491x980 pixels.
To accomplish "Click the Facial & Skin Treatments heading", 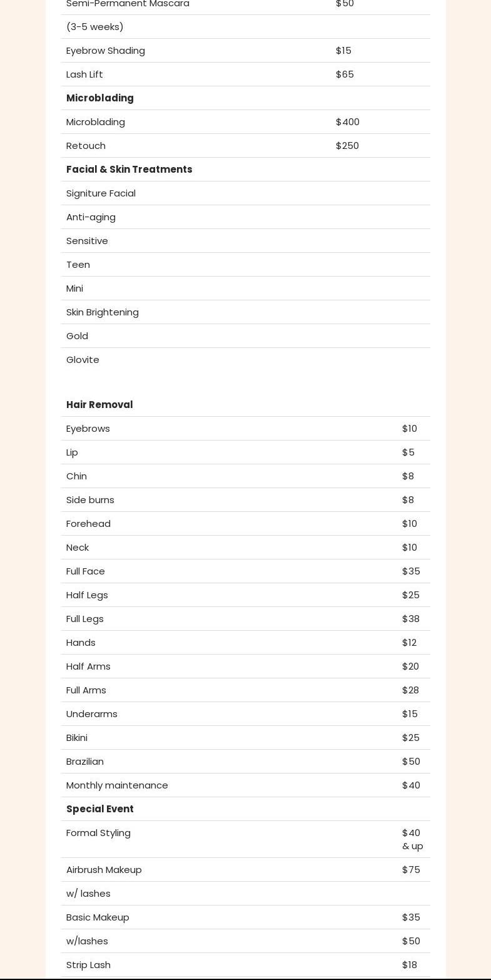I will (x=129, y=170).
